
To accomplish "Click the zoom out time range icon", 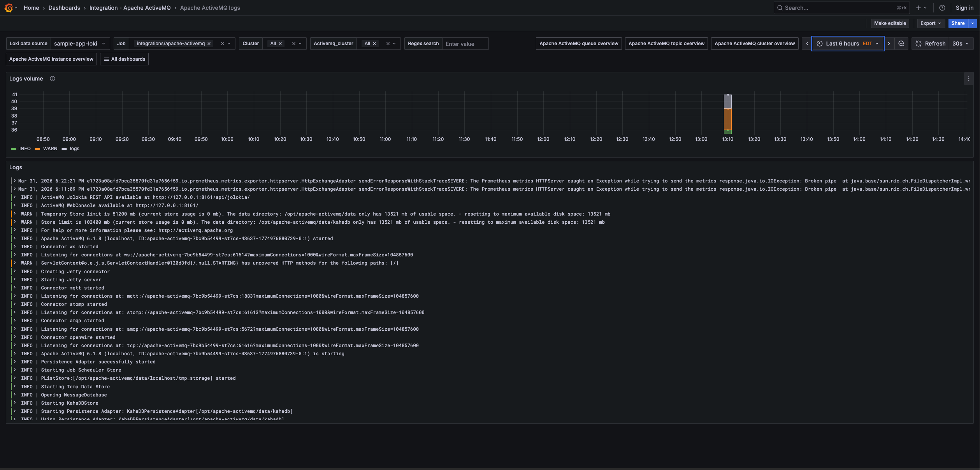I will (901, 44).
